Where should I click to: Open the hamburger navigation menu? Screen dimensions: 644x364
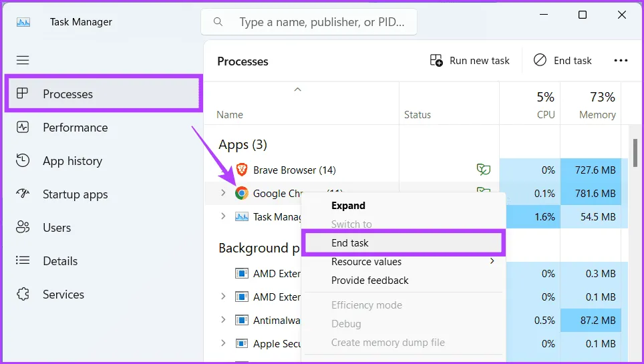coord(23,60)
